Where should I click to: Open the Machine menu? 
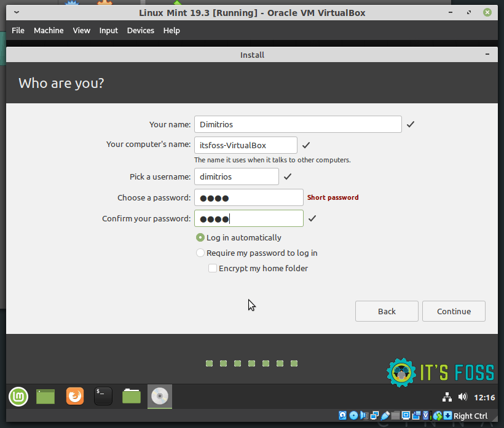[x=49, y=30]
